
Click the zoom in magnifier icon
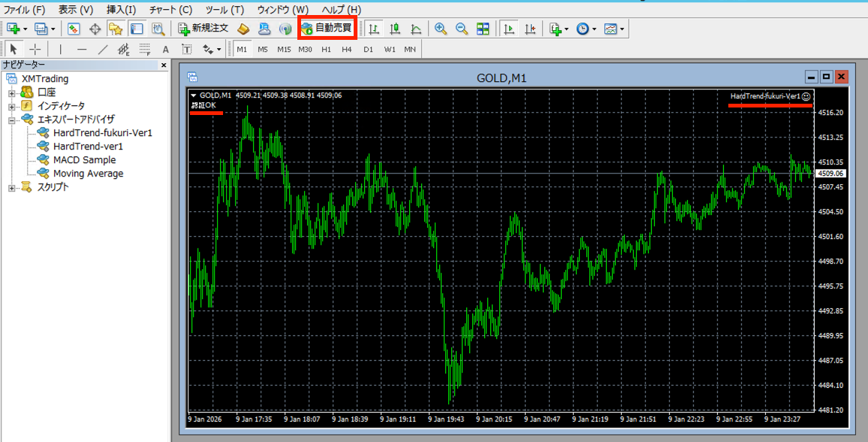441,29
